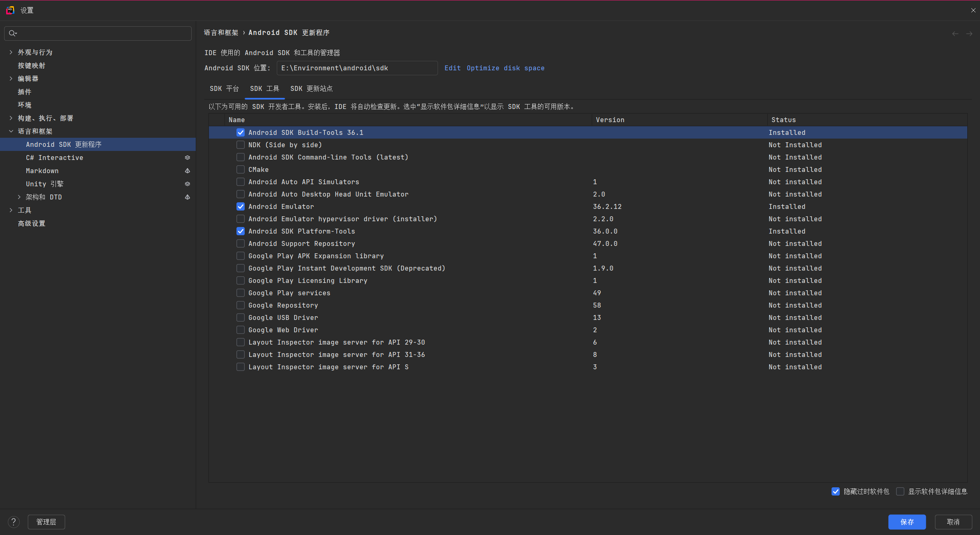Open the SDK 更新站点 tab
Screen dimensions: 980x535
tap(311, 88)
